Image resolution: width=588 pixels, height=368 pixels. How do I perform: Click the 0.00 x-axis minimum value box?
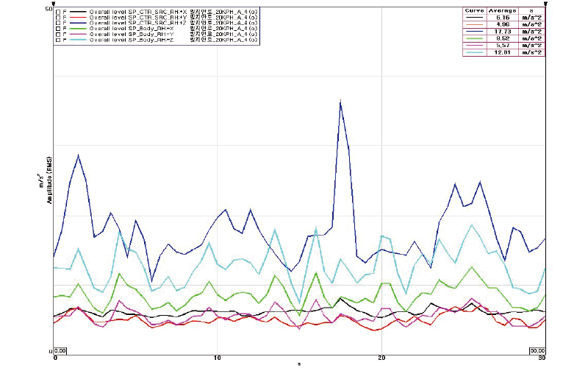[62, 351]
